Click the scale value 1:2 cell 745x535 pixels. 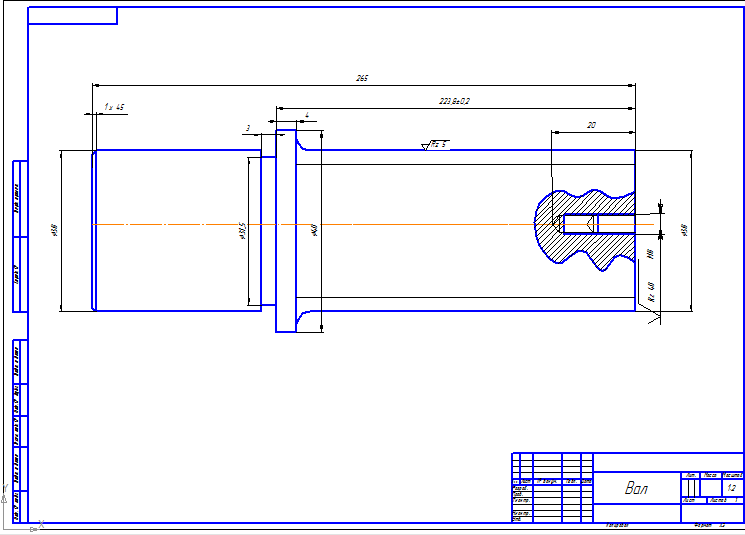(732, 488)
